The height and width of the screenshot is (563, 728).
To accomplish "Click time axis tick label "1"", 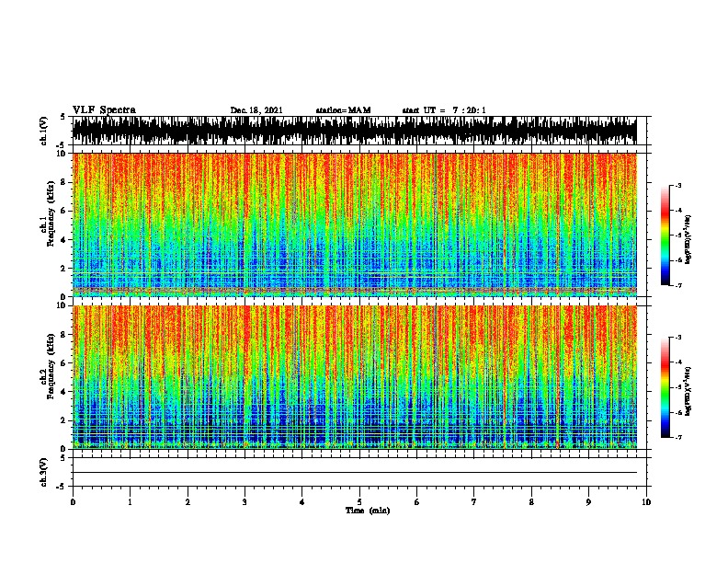I will (x=130, y=501).
